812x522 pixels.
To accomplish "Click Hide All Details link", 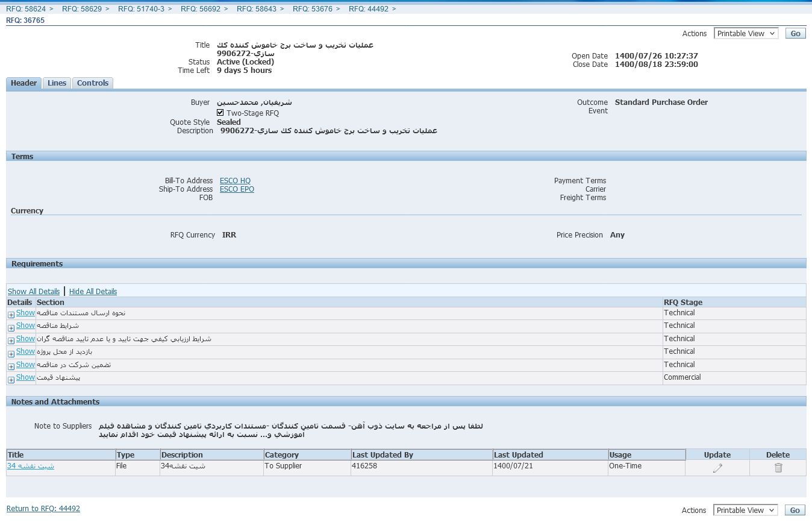I will point(93,292).
